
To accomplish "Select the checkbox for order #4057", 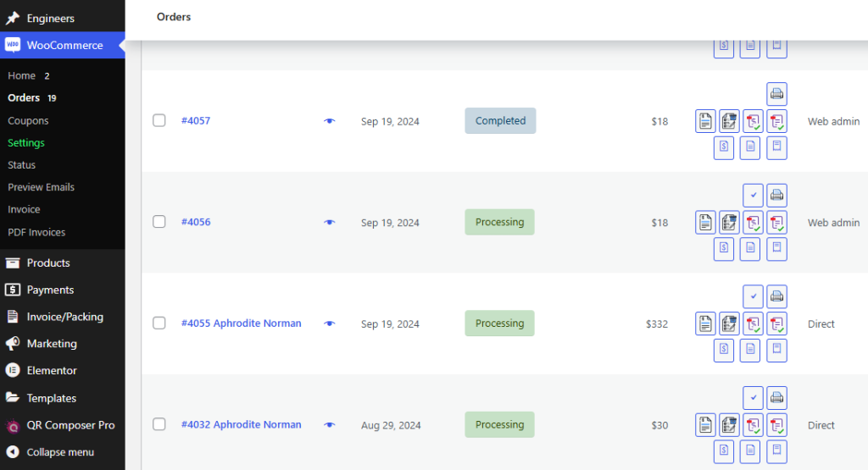I will coord(159,120).
